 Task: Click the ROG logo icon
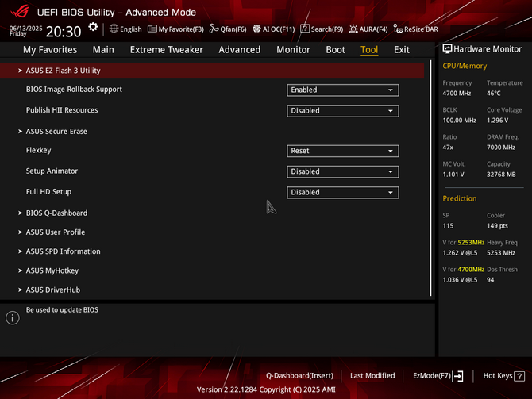(x=20, y=12)
